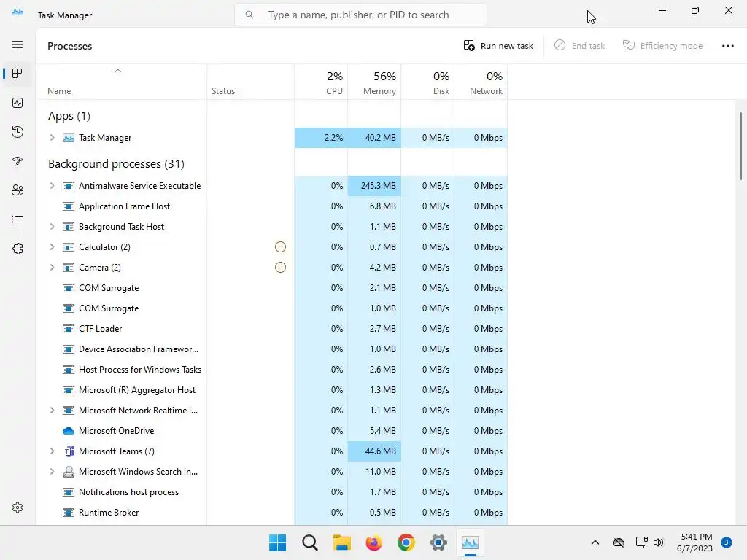Expand Background Task Host row
This screenshot has width=747, height=560.
(52, 227)
